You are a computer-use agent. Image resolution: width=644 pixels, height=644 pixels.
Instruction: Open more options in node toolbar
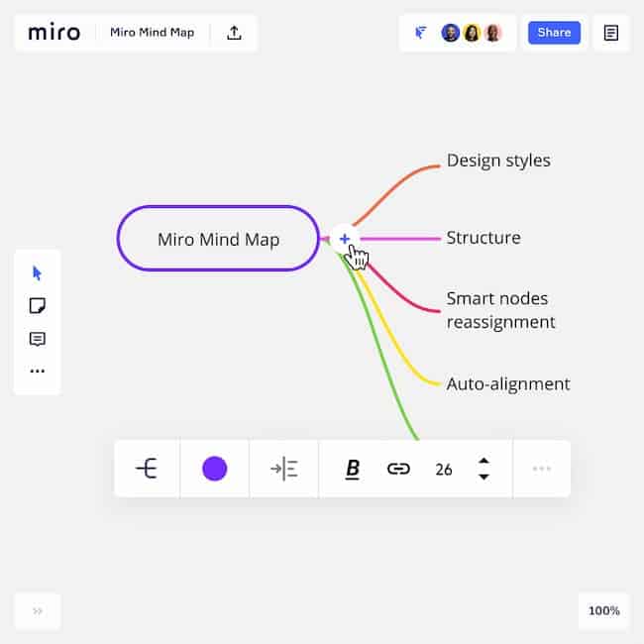point(542,469)
